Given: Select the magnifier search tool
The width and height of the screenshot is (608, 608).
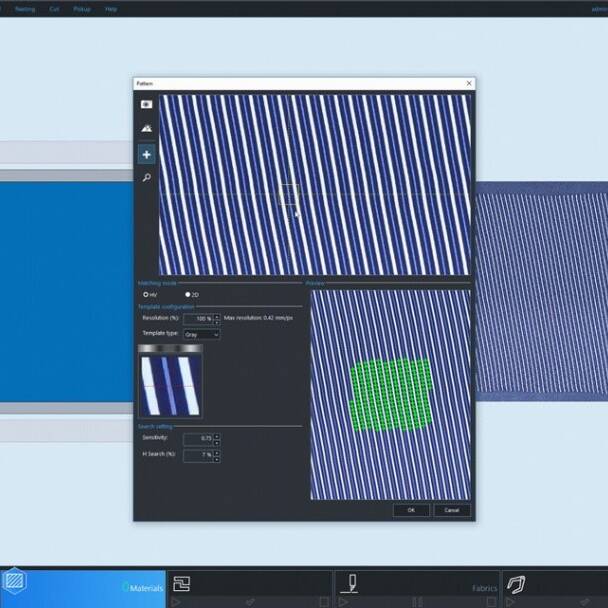Looking at the screenshot, I should pyautogui.click(x=147, y=178).
